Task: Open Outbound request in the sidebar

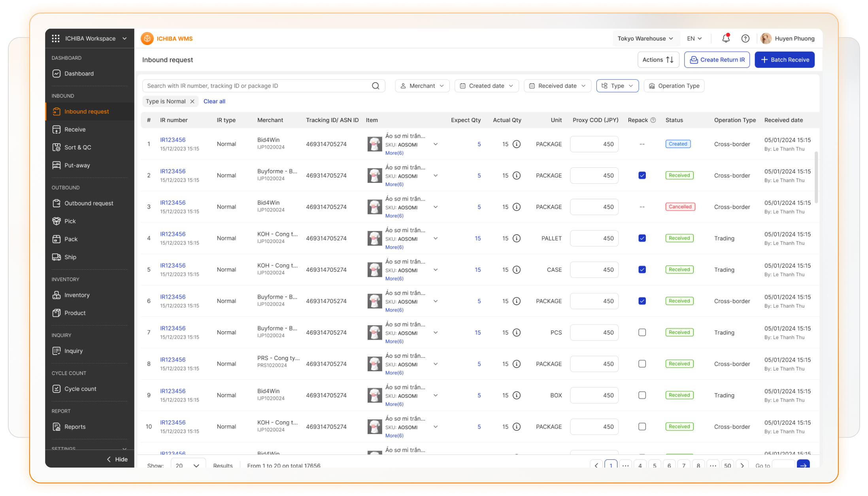Action: coord(90,203)
